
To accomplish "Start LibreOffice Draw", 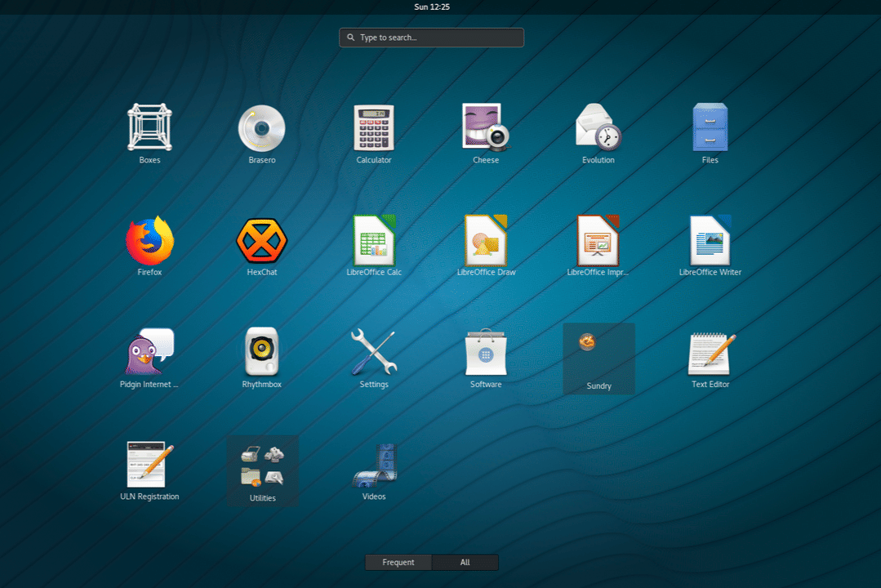I will pyautogui.click(x=485, y=239).
